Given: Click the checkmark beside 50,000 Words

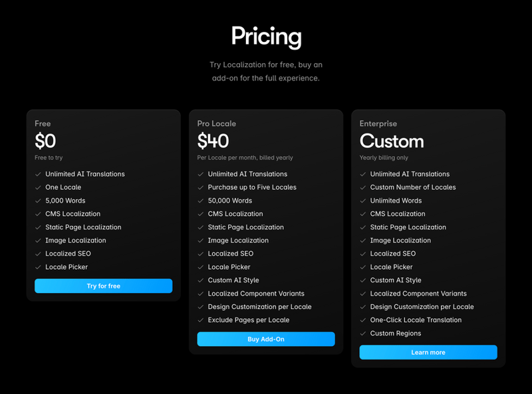Looking at the screenshot, I should point(199,201).
